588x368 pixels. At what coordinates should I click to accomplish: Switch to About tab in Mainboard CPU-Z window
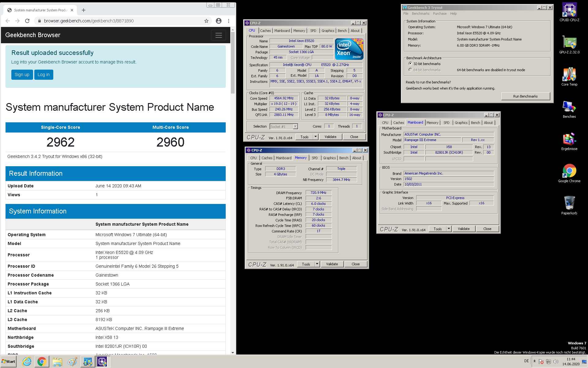pos(488,123)
